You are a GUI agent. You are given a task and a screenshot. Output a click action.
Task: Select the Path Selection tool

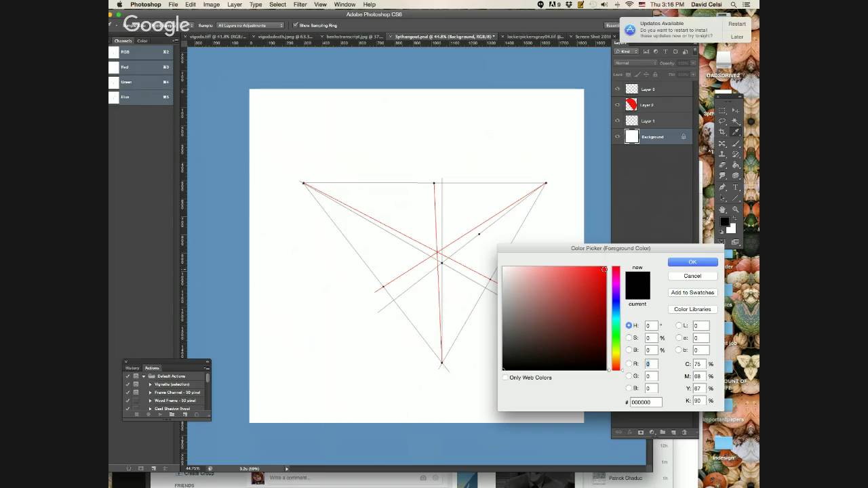pos(722,199)
